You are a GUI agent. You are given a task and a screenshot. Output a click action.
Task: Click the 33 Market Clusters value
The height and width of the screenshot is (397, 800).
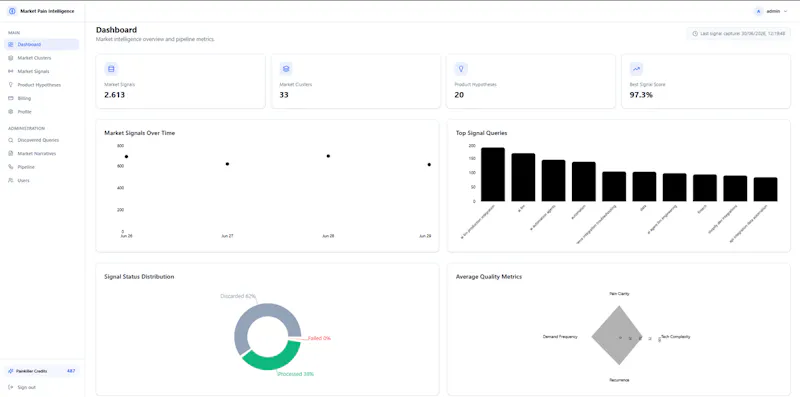284,95
